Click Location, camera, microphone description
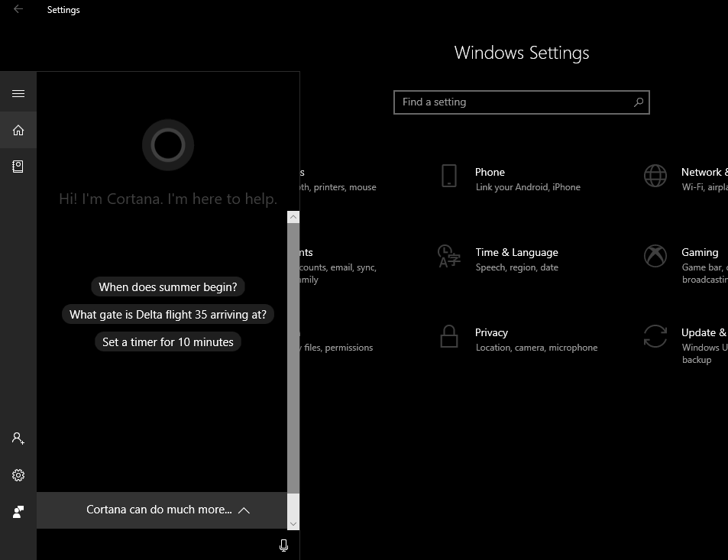This screenshot has width=728, height=560. click(536, 348)
